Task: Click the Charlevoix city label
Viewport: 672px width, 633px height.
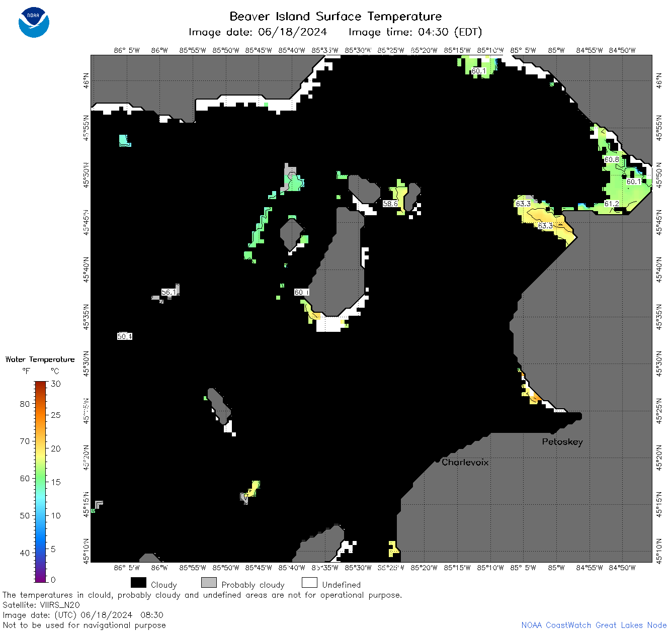Action: (x=465, y=462)
